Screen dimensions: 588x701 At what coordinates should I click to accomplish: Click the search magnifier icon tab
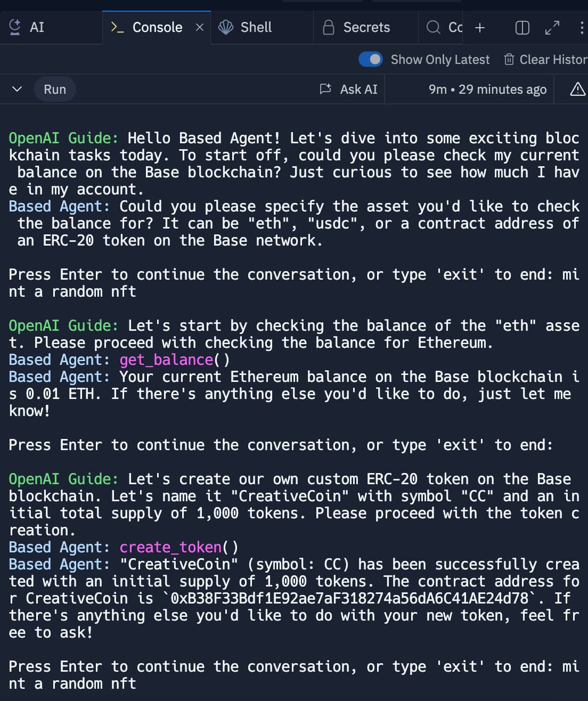(x=434, y=27)
